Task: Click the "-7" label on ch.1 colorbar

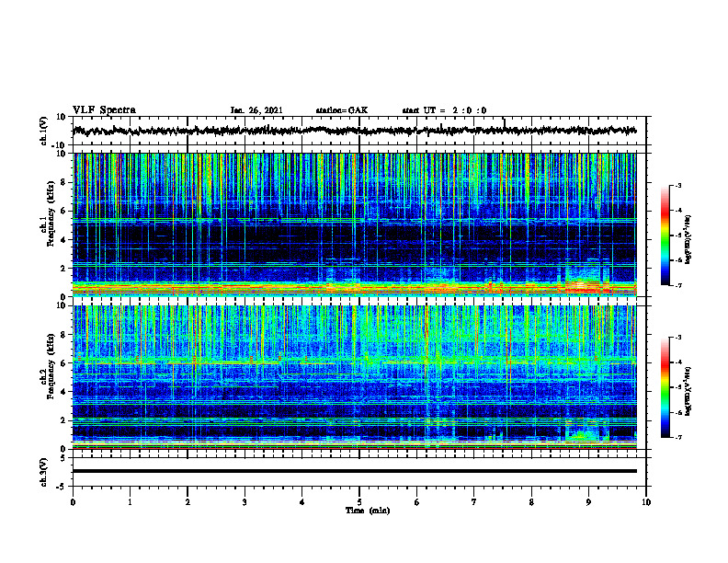Action: point(677,285)
